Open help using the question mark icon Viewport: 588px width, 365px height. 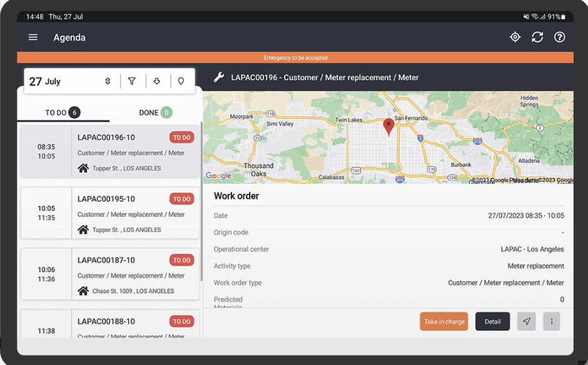point(559,37)
